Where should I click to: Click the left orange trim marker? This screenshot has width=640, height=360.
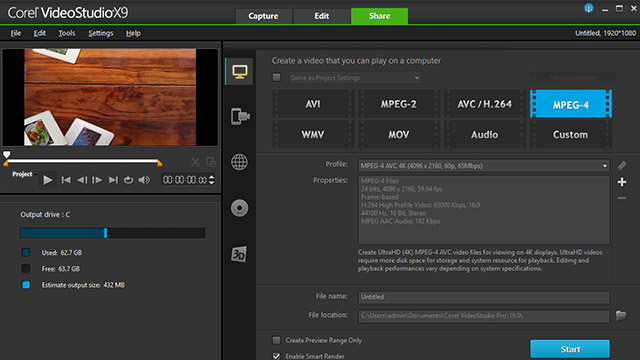click(x=6, y=163)
